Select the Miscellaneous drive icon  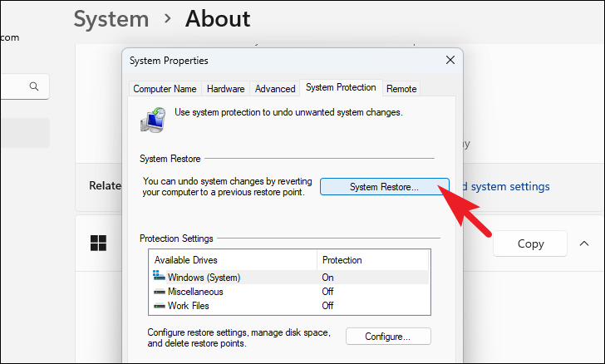(x=160, y=292)
